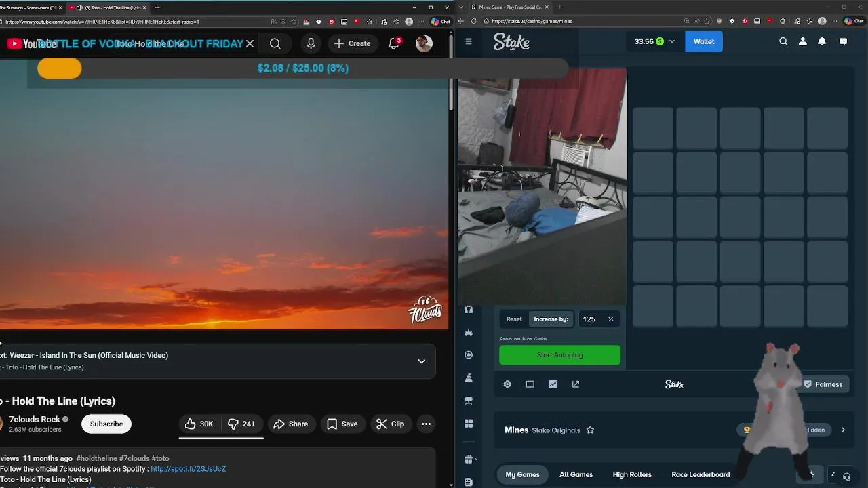Open Stake notifications bell icon
The image size is (868, 488).
point(822,41)
